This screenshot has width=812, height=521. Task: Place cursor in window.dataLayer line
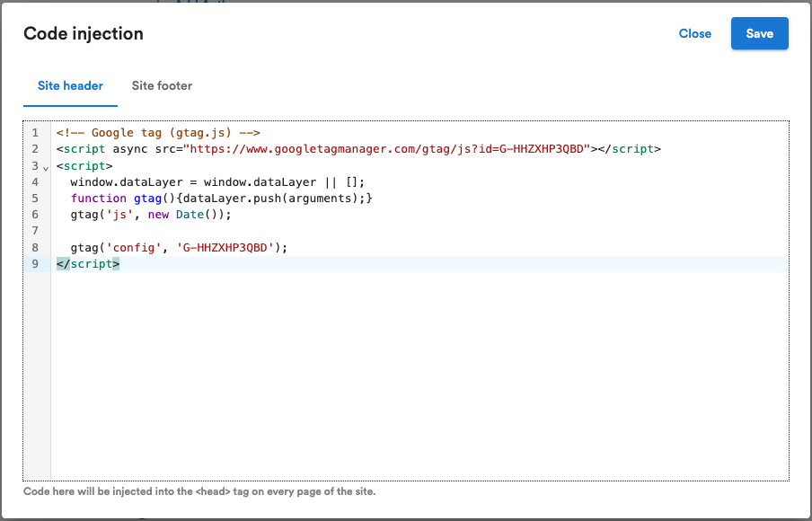[x=217, y=182]
